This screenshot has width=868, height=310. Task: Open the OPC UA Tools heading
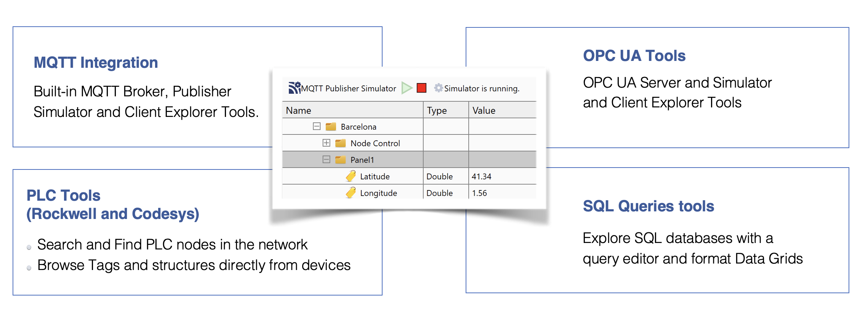click(x=634, y=56)
